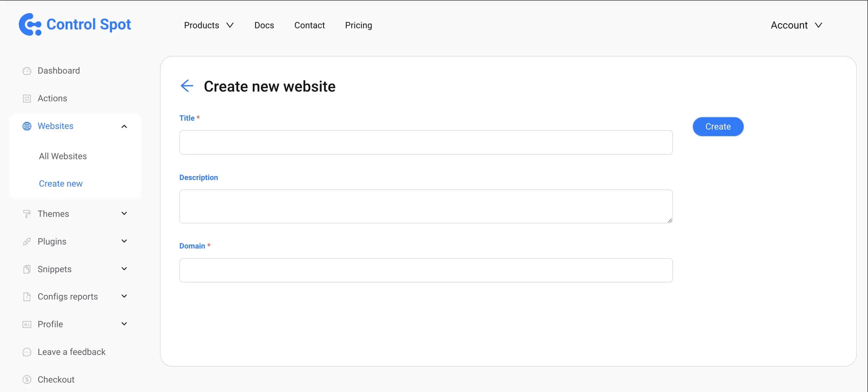The width and height of the screenshot is (868, 392).
Task: Click the Checkout dollar icon
Action: click(x=27, y=379)
